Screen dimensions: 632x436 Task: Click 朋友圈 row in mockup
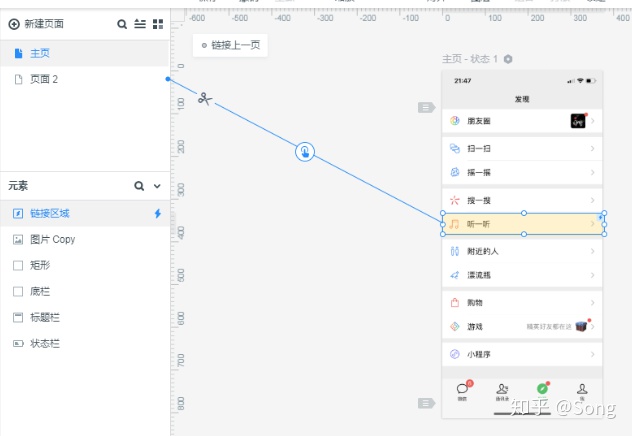[x=522, y=121]
